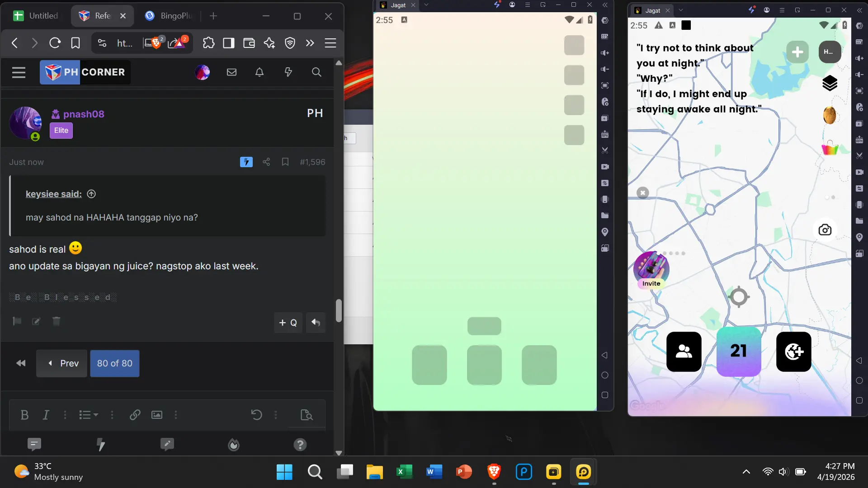
Task: Open more text options after italic
Action: (x=65, y=415)
